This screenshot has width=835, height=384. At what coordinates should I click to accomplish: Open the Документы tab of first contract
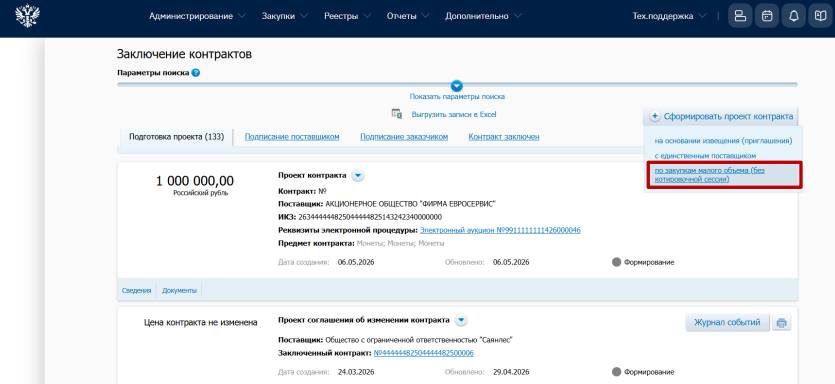[x=179, y=290]
